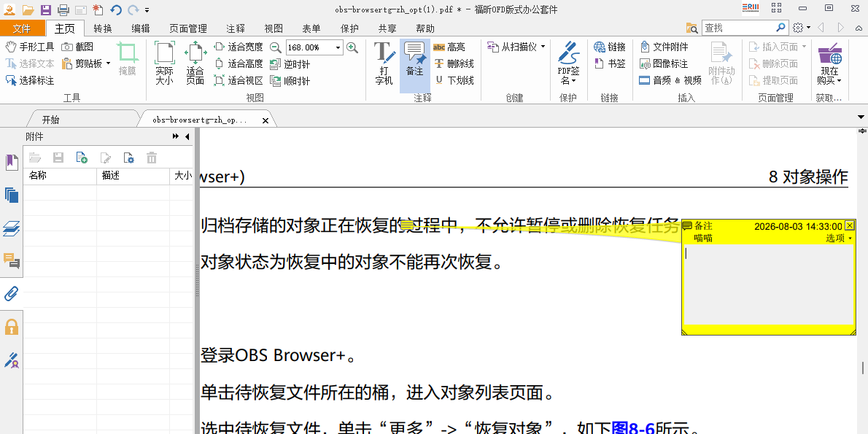Click inside the note text area
Screen dimensions: 868x434
pos(768,284)
